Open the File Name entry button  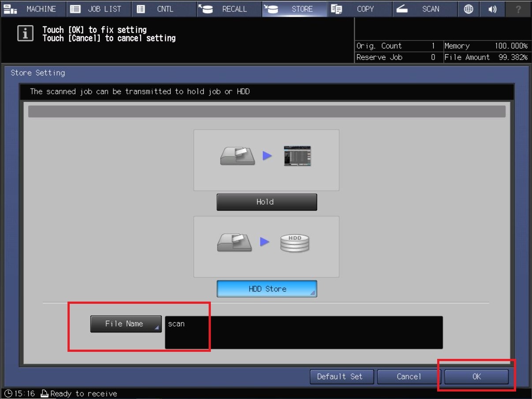tap(126, 324)
